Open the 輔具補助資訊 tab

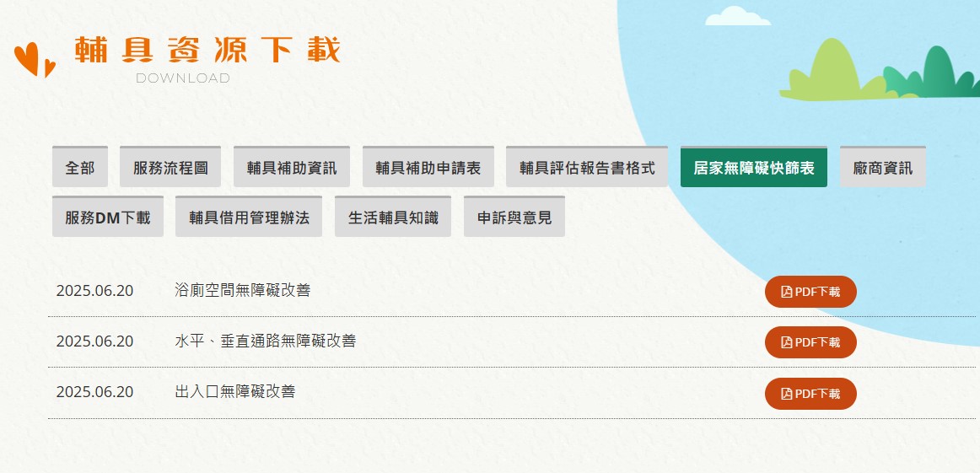pos(291,167)
